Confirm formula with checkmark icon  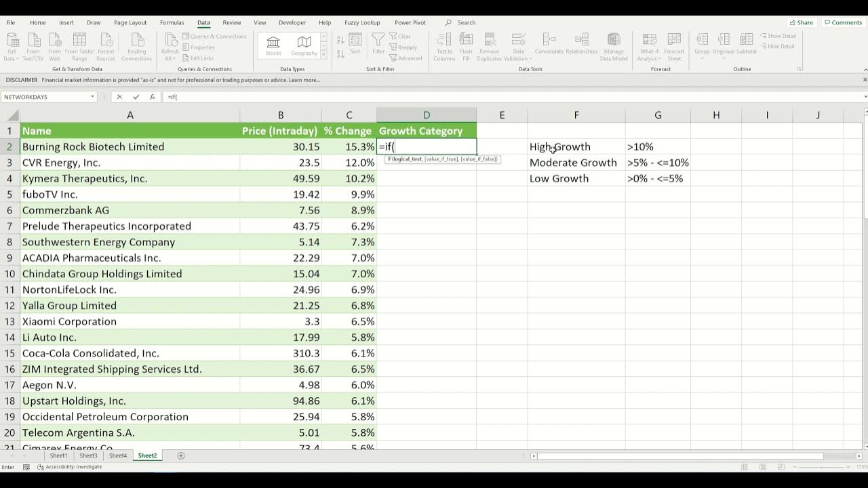click(x=136, y=97)
